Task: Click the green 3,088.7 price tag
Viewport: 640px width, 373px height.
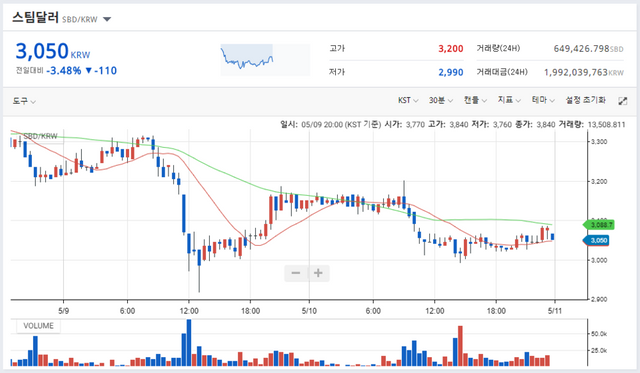Action: pos(599,225)
